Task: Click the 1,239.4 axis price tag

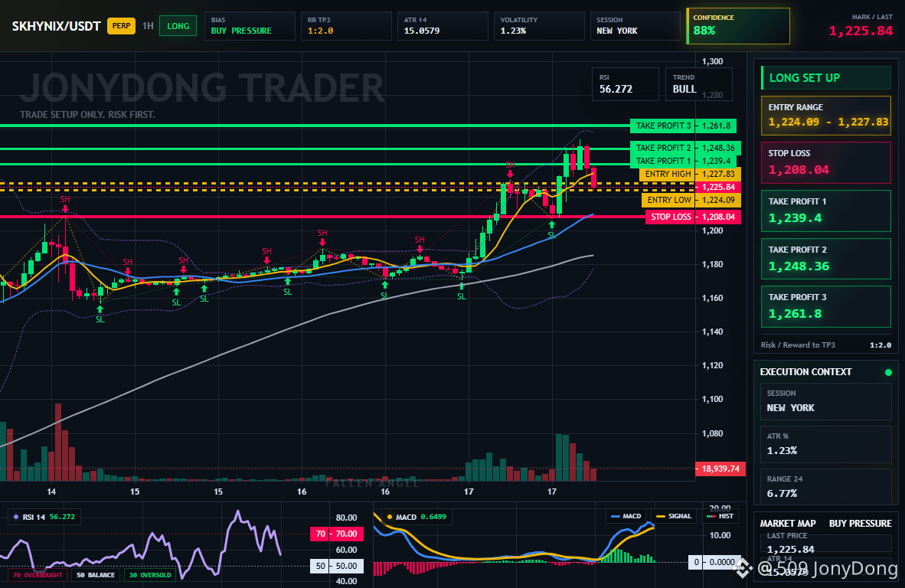Action: [x=716, y=161]
